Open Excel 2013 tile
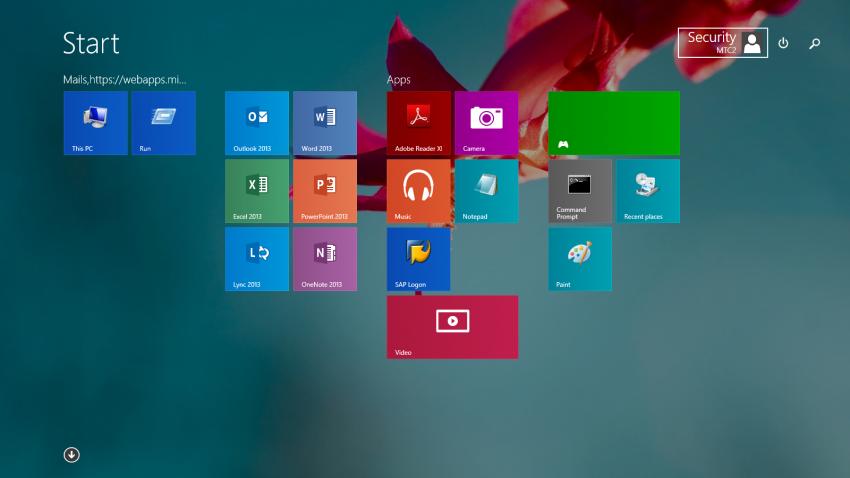This screenshot has height=478, width=850. point(257,191)
